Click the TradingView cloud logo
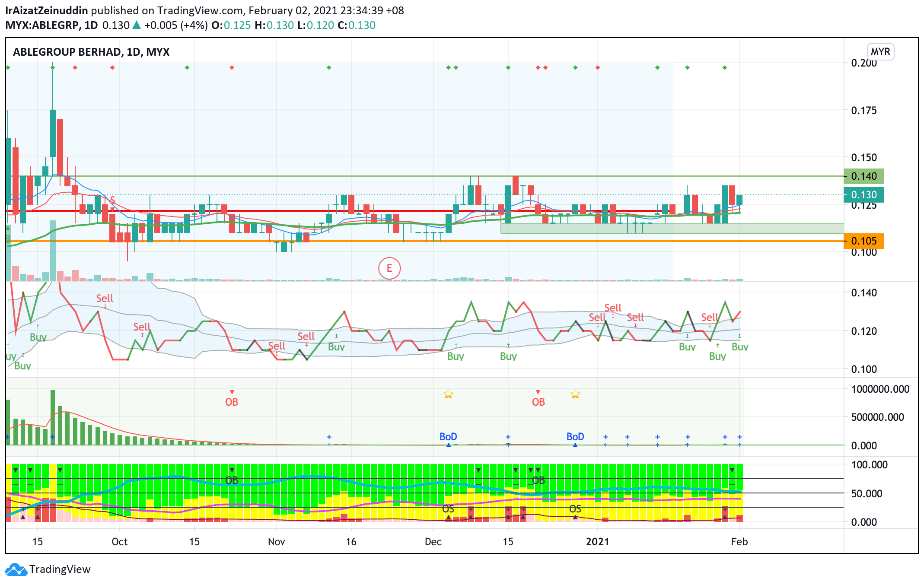Image resolution: width=924 pixels, height=585 pixels. [16, 569]
